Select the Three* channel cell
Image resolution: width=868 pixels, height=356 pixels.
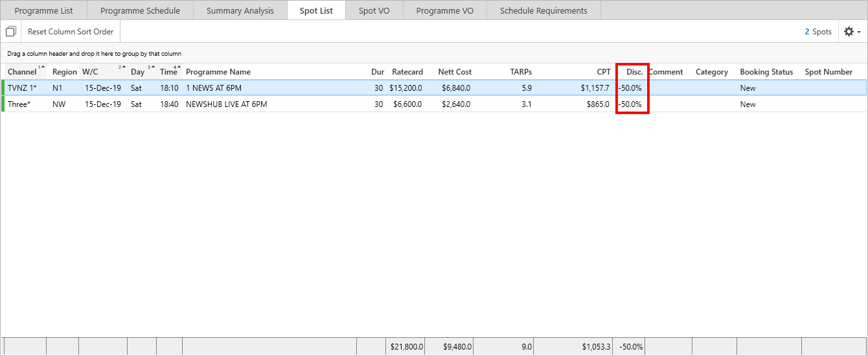[19, 104]
